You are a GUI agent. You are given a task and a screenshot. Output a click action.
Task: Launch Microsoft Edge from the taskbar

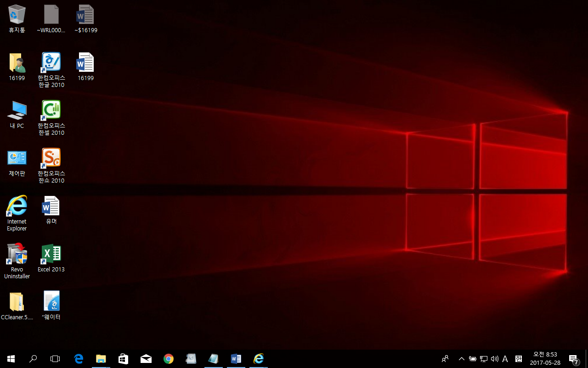point(79,359)
